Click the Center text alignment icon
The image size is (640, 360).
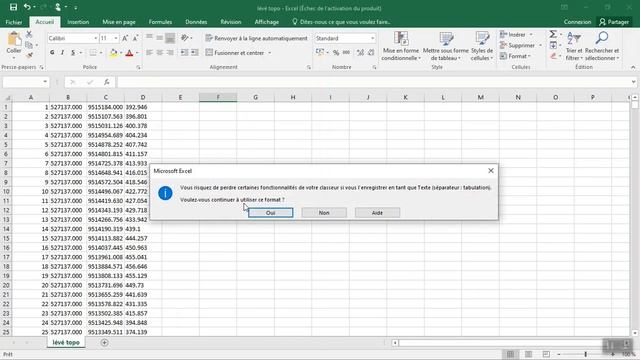tap(160, 53)
